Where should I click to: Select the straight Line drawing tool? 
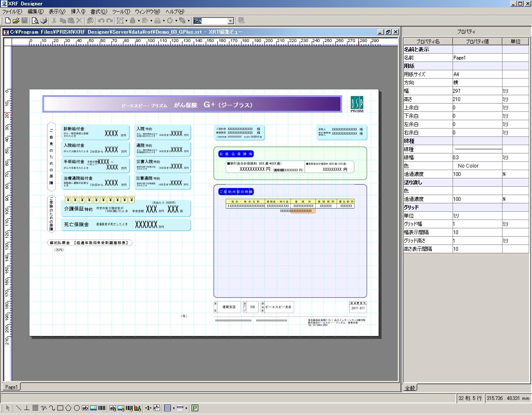pyautogui.click(x=18, y=408)
